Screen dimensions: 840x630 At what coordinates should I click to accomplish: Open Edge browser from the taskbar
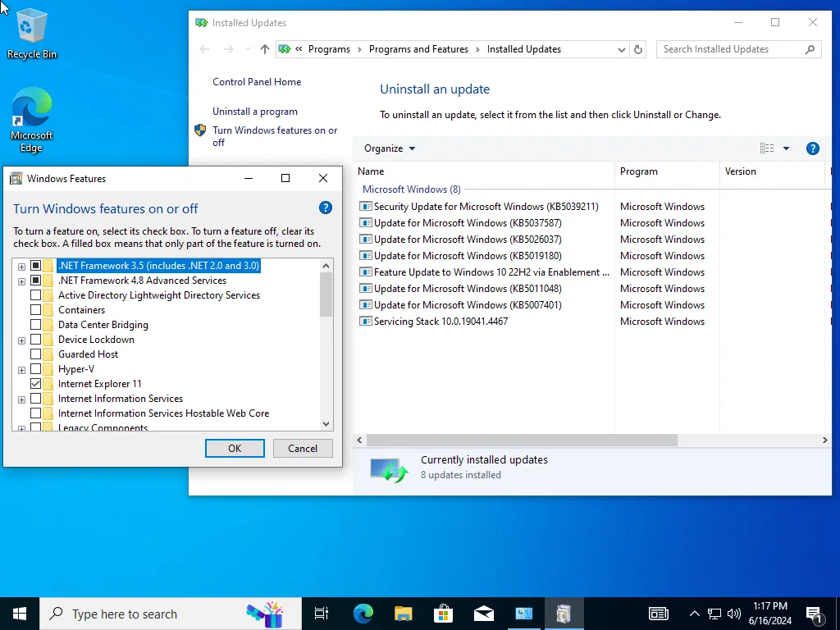coord(363,614)
